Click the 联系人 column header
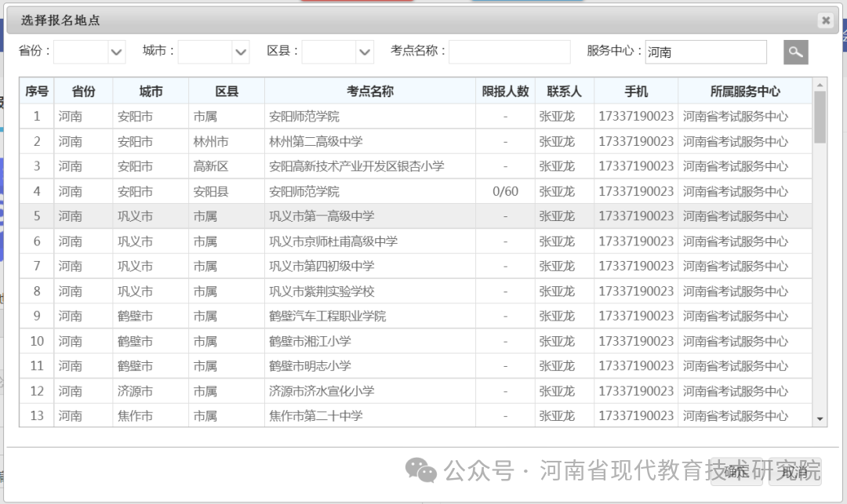The width and height of the screenshot is (847, 504). click(565, 91)
